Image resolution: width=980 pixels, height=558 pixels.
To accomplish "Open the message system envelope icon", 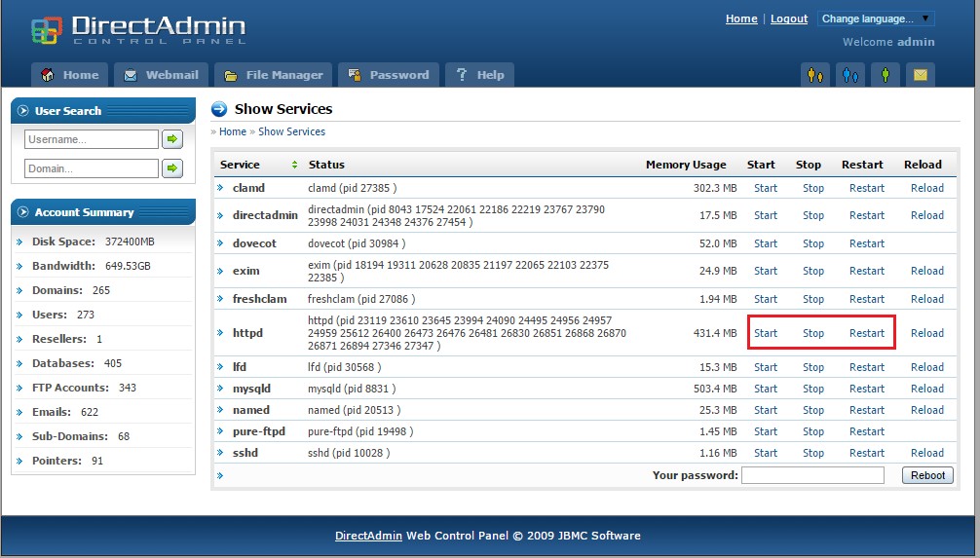I will (920, 75).
